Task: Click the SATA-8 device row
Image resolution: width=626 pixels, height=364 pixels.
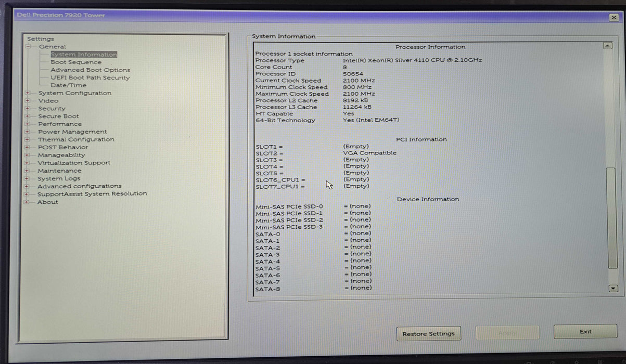Action: coord(313,289)
